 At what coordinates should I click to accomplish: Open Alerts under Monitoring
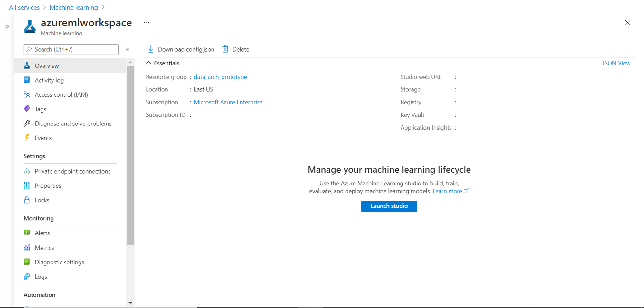pyautogui.click(x=70, y=233)
